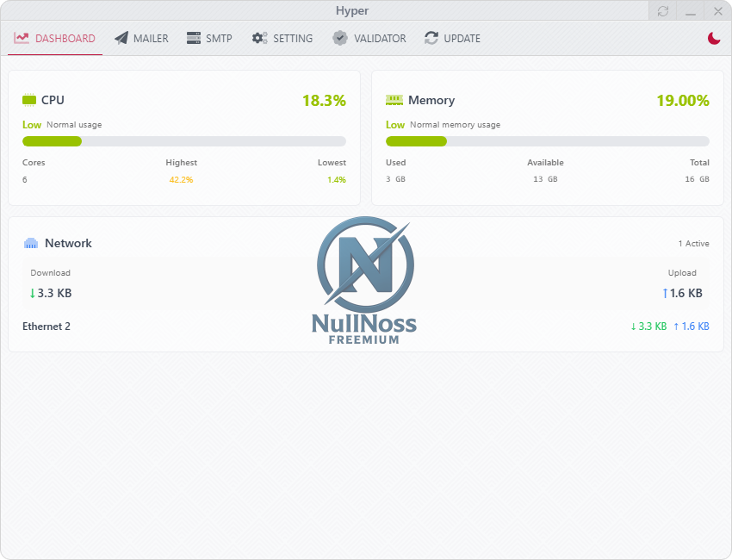This screenshot has width=732, height=560.
Task: Click the Validator badge icon
Action: click(x=340, y=38)
